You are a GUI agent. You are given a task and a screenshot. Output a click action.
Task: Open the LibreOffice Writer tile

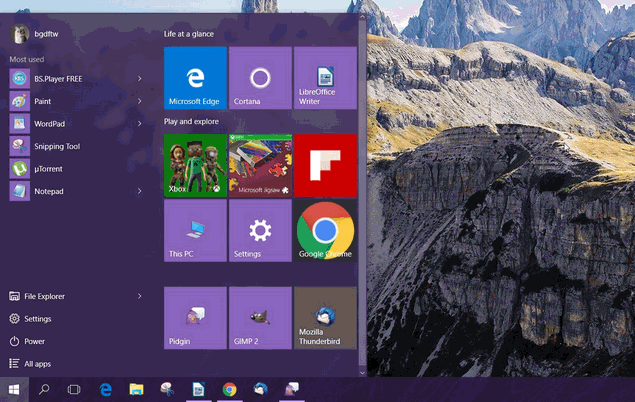pyautogui.click(x=325, y=78)
